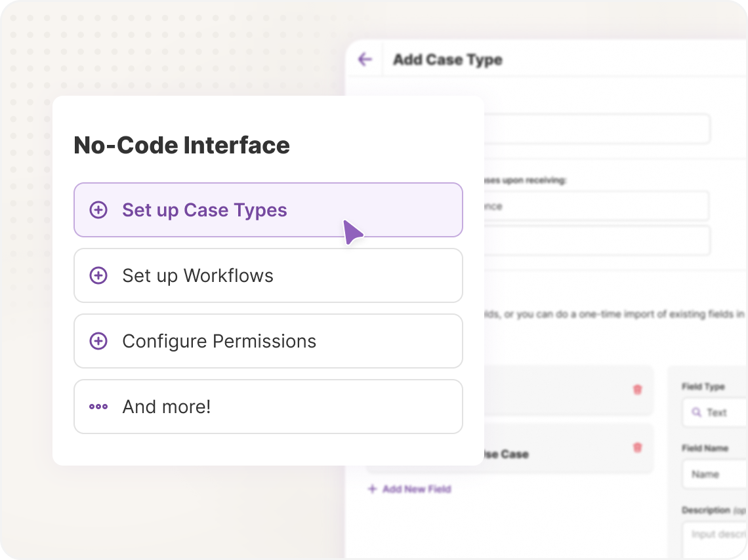The width and height of the screenshot is (748, 560).
Task: Click the three-dots icon beside And more!
Action: [98, 407]
